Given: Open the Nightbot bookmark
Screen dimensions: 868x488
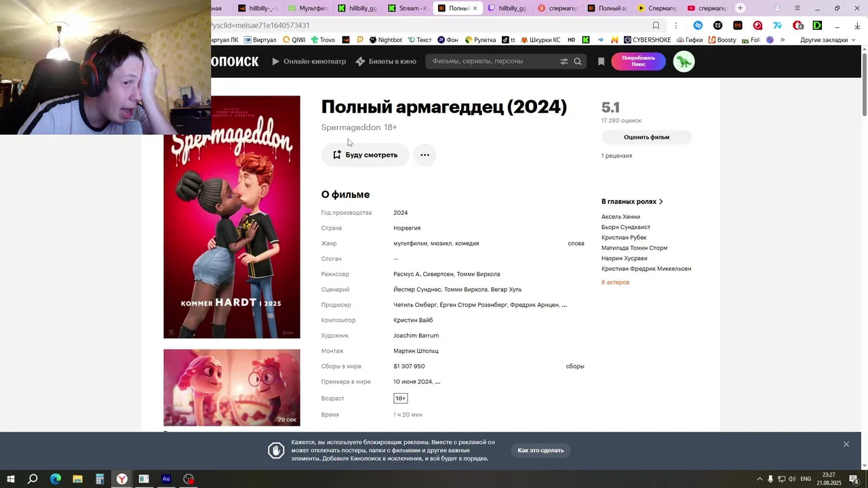Looking at the screenshot, I should [x=384, y=40].
